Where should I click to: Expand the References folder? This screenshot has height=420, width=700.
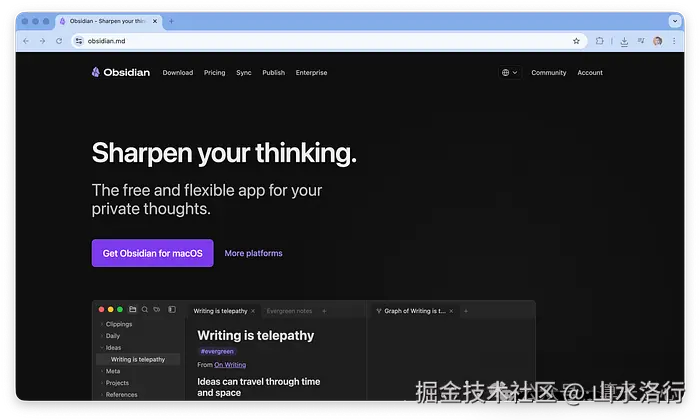coord(121,395)
